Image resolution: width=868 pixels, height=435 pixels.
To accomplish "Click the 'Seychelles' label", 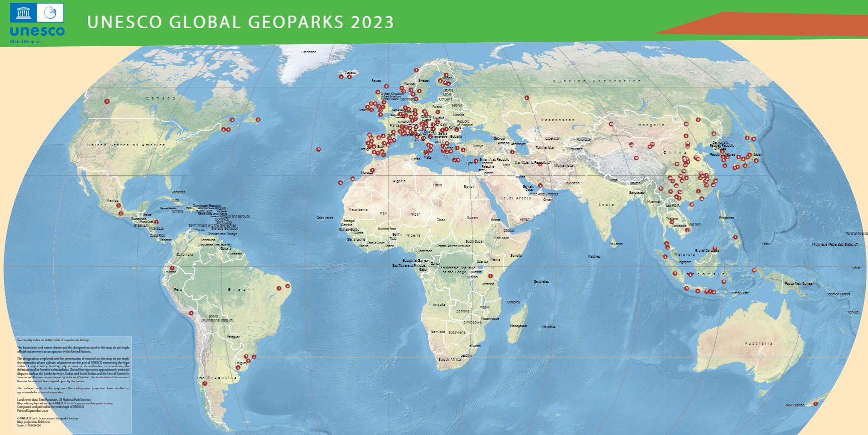I will (x=541, y=281).
